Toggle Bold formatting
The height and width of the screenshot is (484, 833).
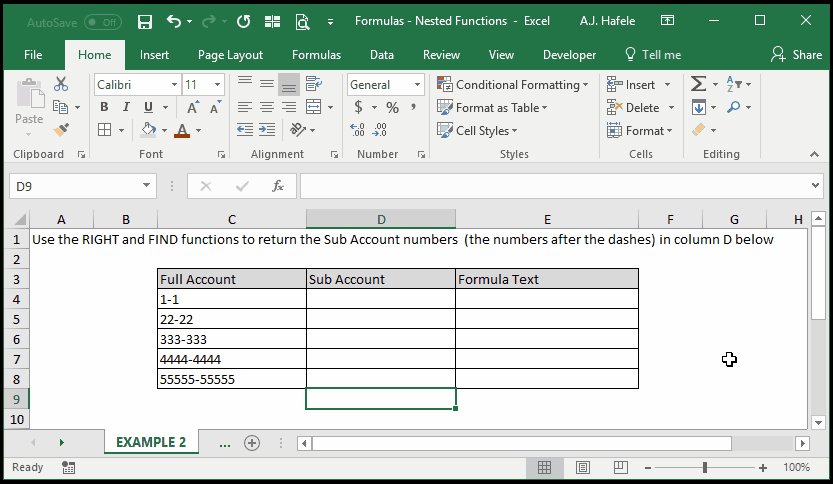point(104,107)
